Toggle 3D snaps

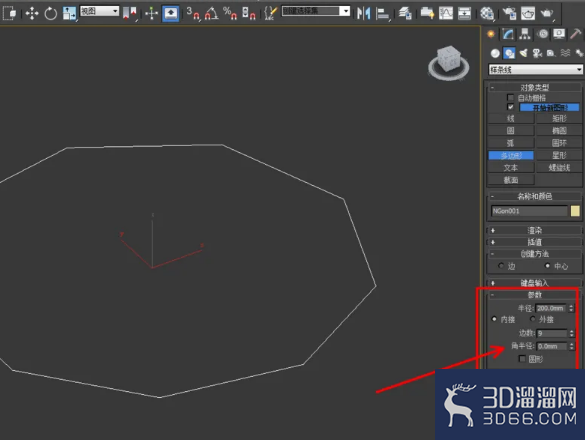coord(193,13)
